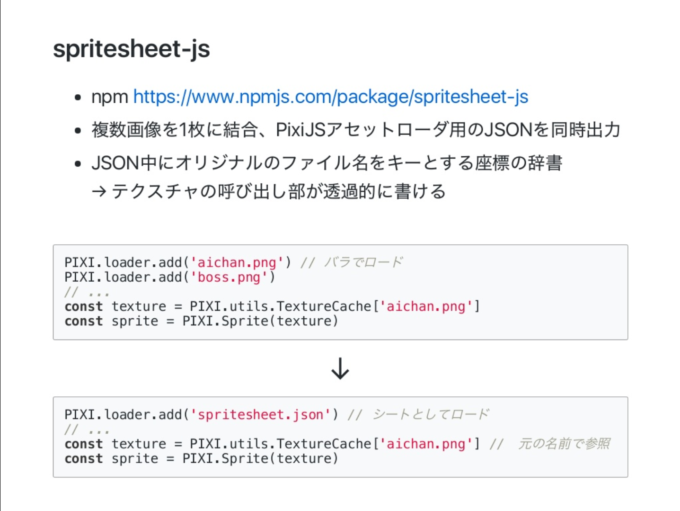Click 'const texture' line in first code block
This screenshot has width=680, height=511.
(x=272, y=307)
